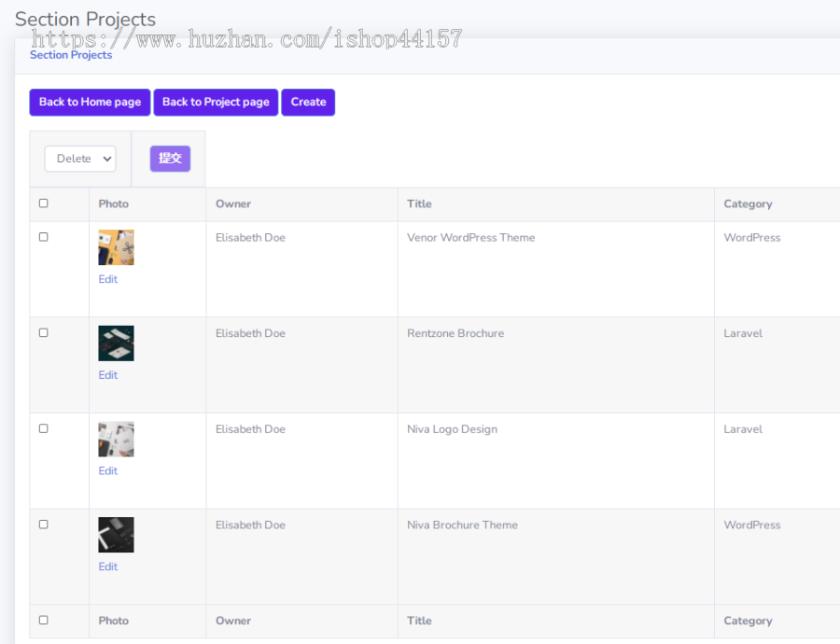This screenshot has width=840, height=644.
Task: Return via Back to Project page button
Action: click(x=216, y=103)
